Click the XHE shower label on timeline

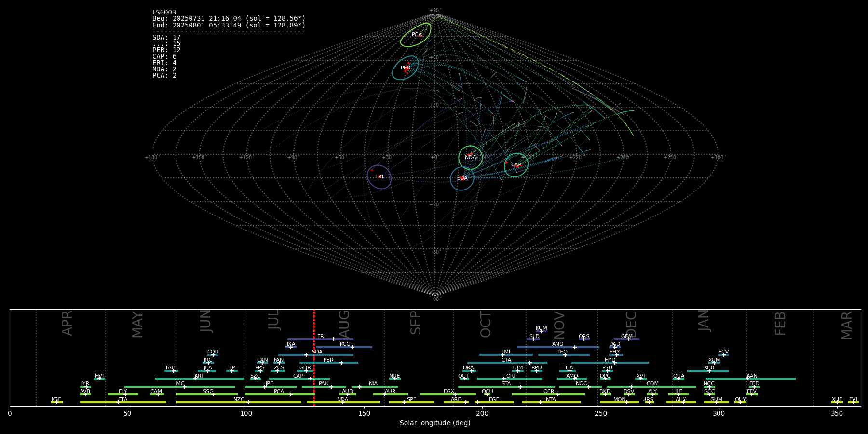[837, 399]
